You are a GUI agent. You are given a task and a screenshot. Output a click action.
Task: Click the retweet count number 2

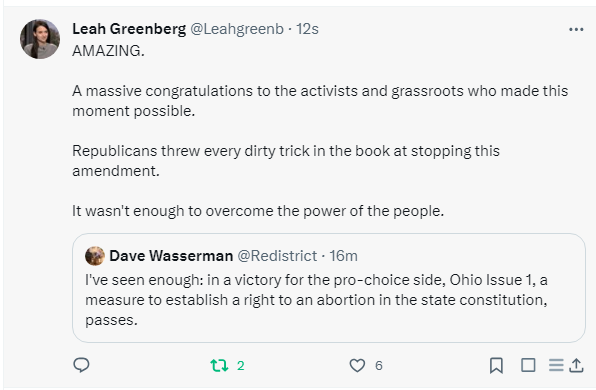click(240, 366)
